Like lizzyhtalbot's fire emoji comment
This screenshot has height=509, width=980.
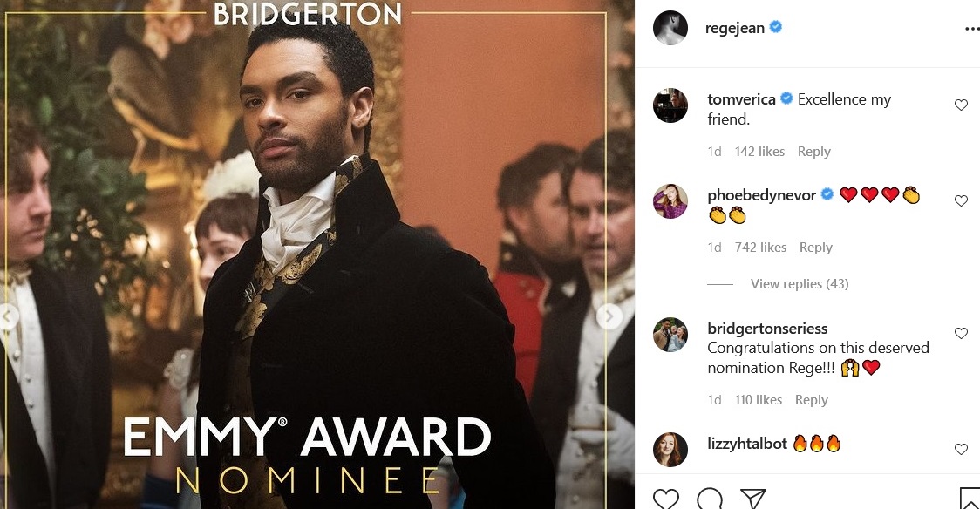coord(961,449)
